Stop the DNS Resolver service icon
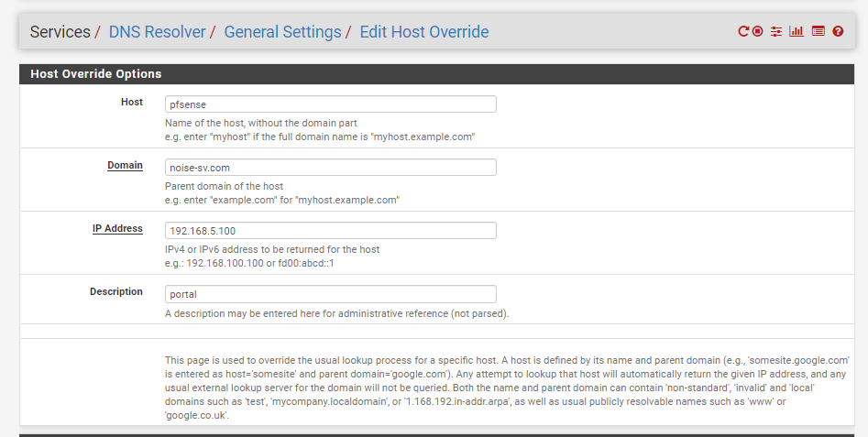868x437 pixels. [x=757, y=31]
